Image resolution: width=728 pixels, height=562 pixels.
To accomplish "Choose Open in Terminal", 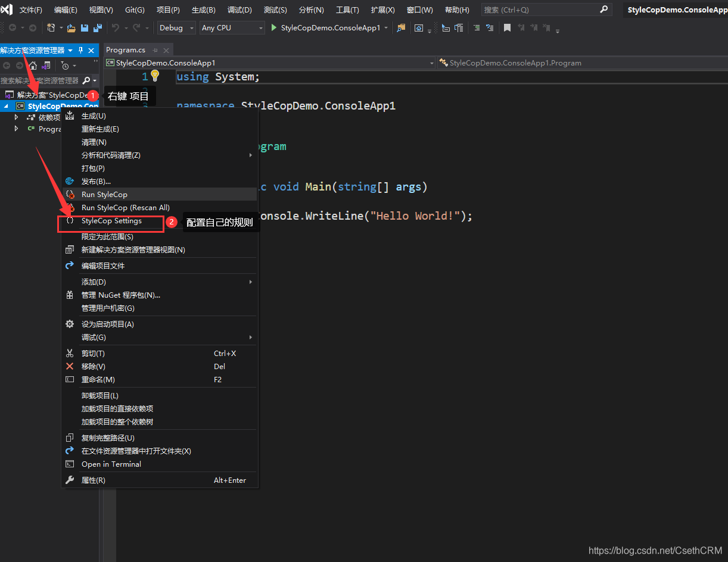I will point(160,464).
